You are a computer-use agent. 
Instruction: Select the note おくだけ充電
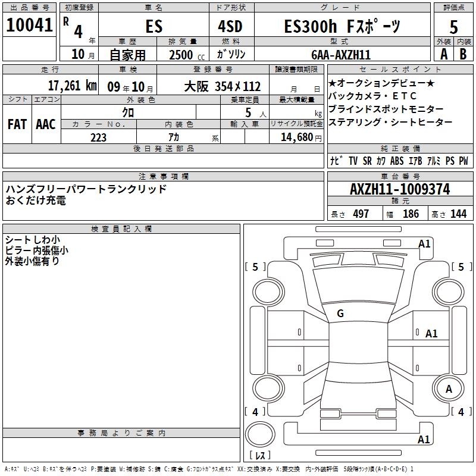[36, 200]
